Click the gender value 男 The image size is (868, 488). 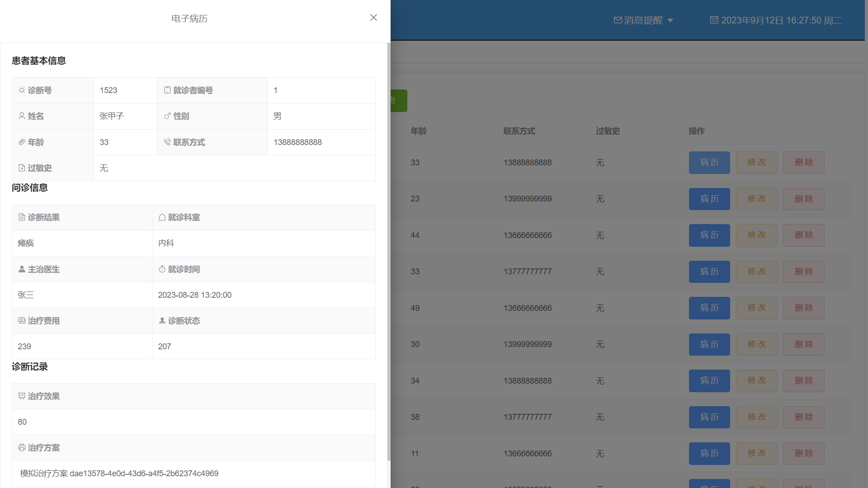278,116
